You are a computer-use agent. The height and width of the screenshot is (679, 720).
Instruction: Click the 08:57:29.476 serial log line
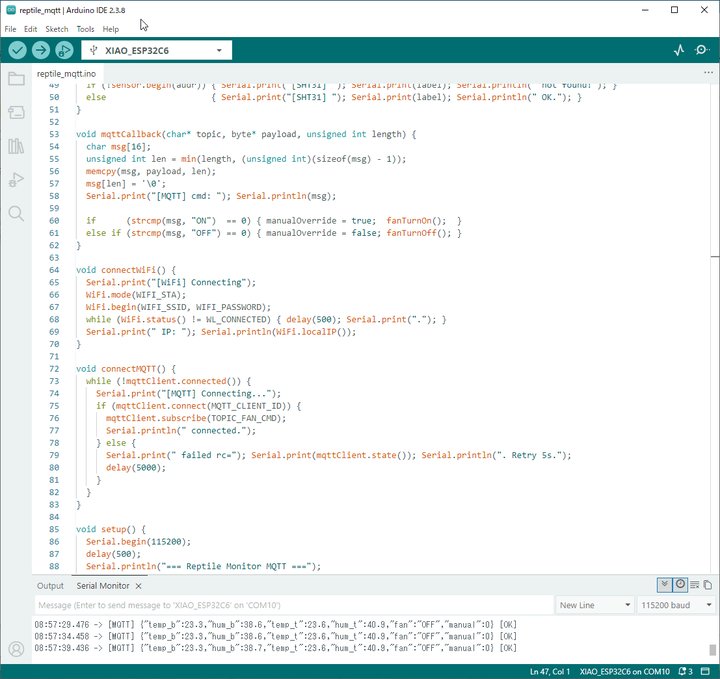pos(276,624)
